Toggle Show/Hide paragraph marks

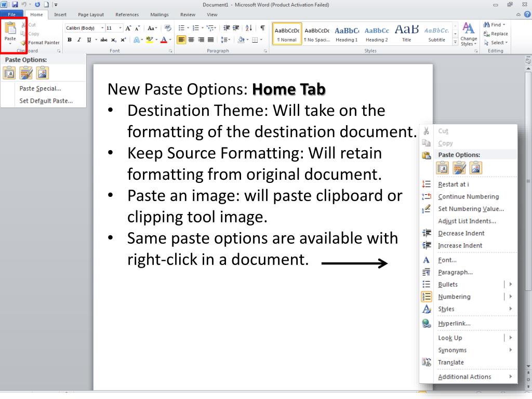(x=262, y=28)
